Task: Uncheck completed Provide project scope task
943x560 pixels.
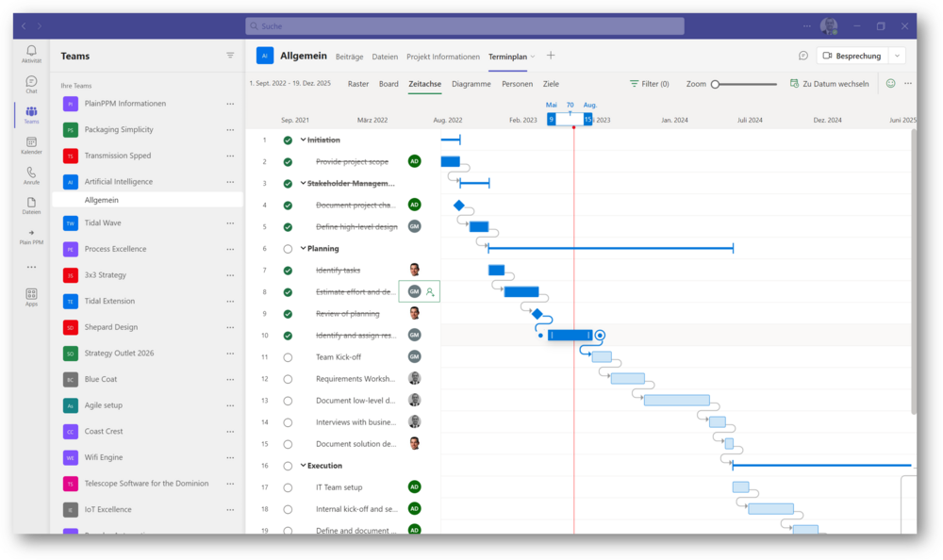Action: [288, 162]
